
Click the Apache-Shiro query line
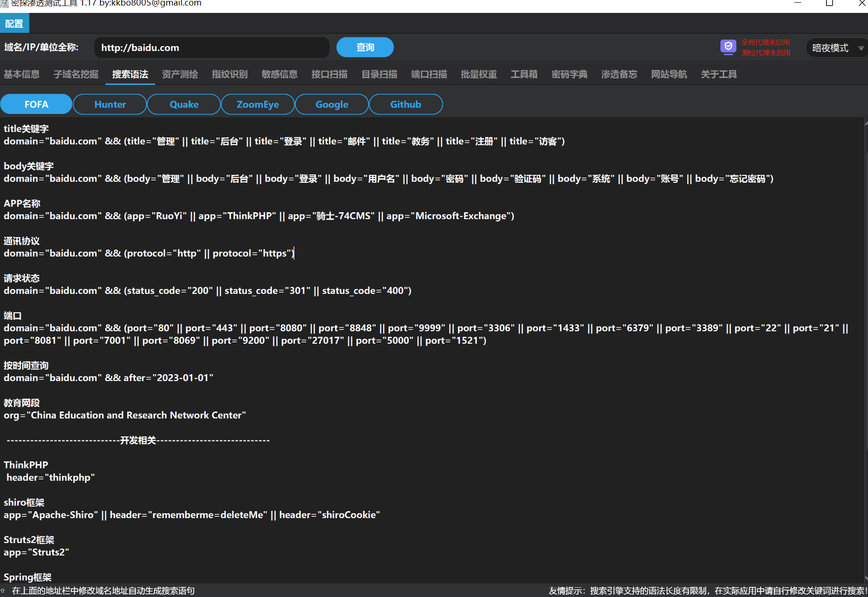(x=192, y=515)
